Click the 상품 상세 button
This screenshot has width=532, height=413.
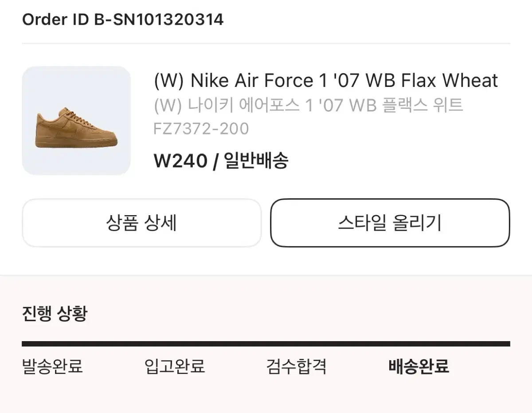pyautogui.click(x=142, y=223)
